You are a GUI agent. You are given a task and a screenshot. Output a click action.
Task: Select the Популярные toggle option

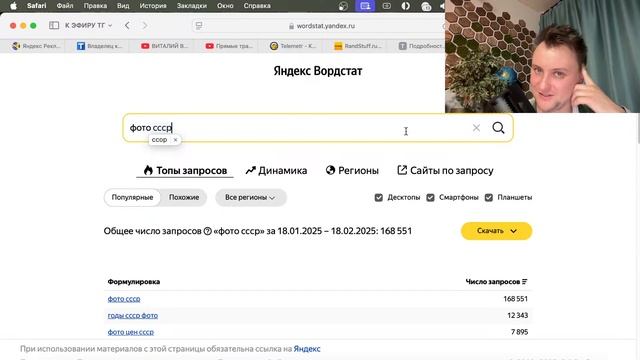[x=132, y=198]
